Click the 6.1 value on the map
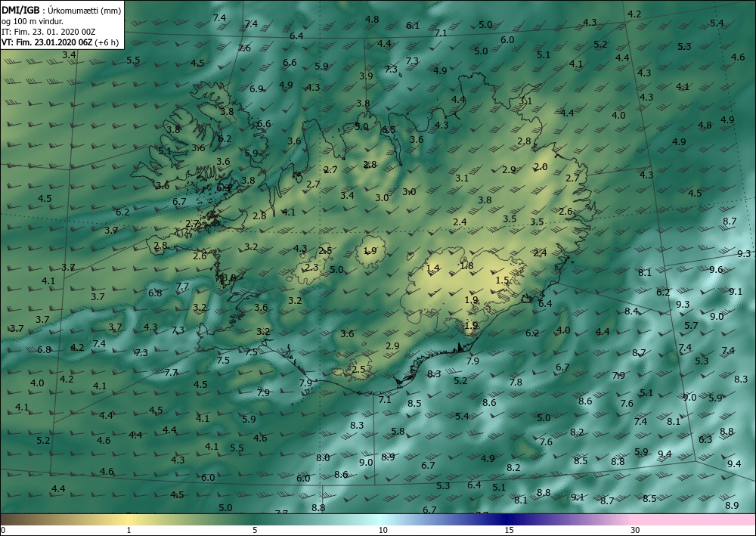The height and width of the screenshot is (536, 756). pos(413,26)
